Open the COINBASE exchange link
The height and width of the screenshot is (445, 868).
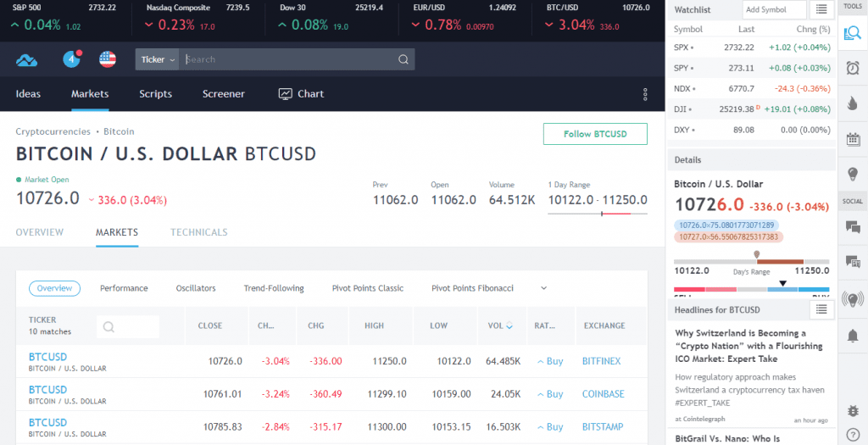pyautogui.click(x=603, y=394)
